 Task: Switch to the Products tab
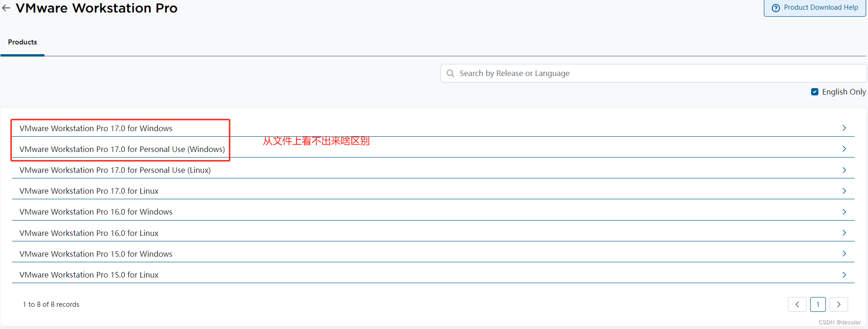(x=22, y=42)
